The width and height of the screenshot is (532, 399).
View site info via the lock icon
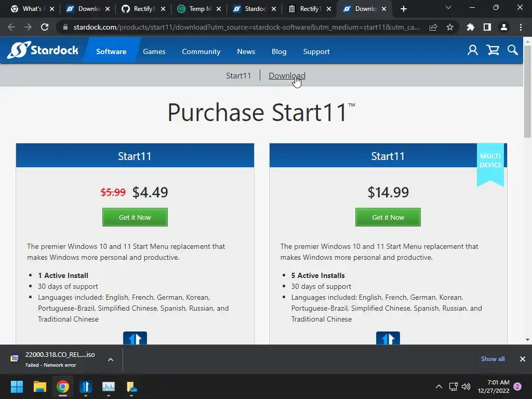pyautogui.click(x=65, y=27)
